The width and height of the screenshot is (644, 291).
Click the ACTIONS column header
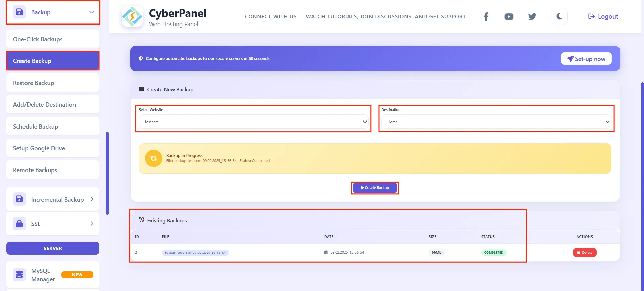[585, 237]
